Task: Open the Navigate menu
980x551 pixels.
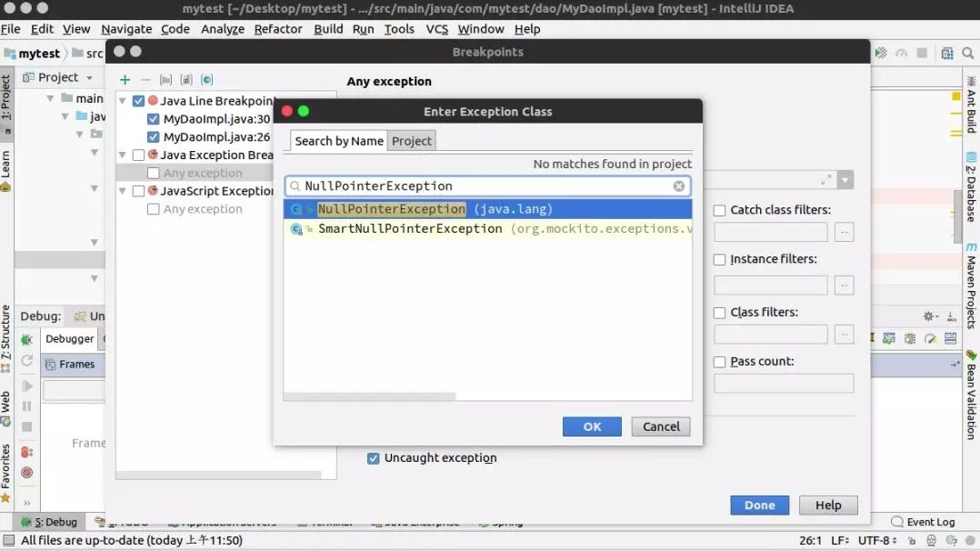Action: coord(126,29)
